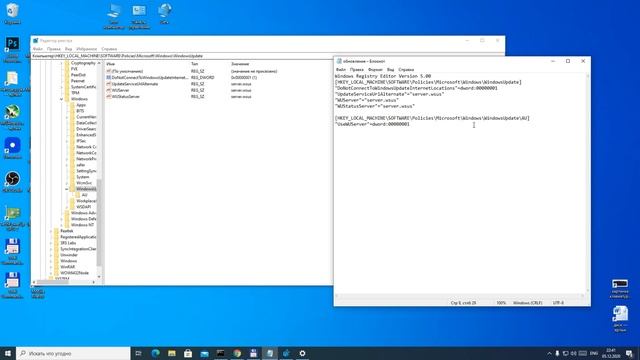
Task: Click the "UseWUServer"=dword line in Notepad
Action: point(372,124)
